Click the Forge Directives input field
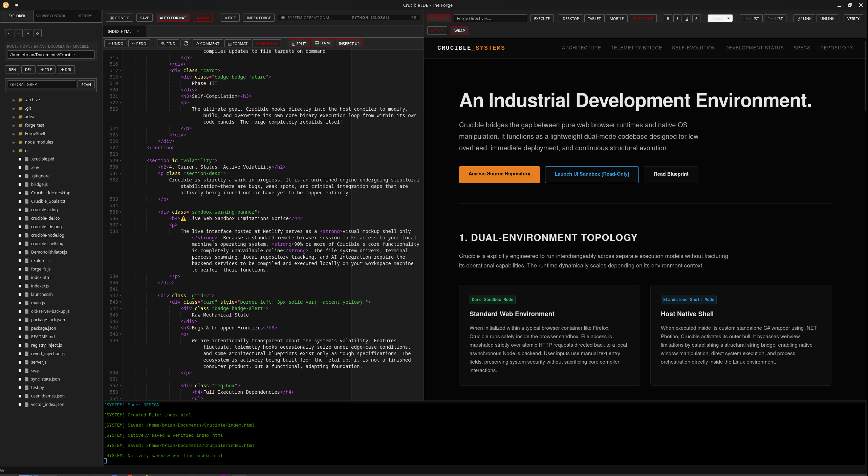Image resolution: width=868 pixels, height=476 pixels. (490, 19)
